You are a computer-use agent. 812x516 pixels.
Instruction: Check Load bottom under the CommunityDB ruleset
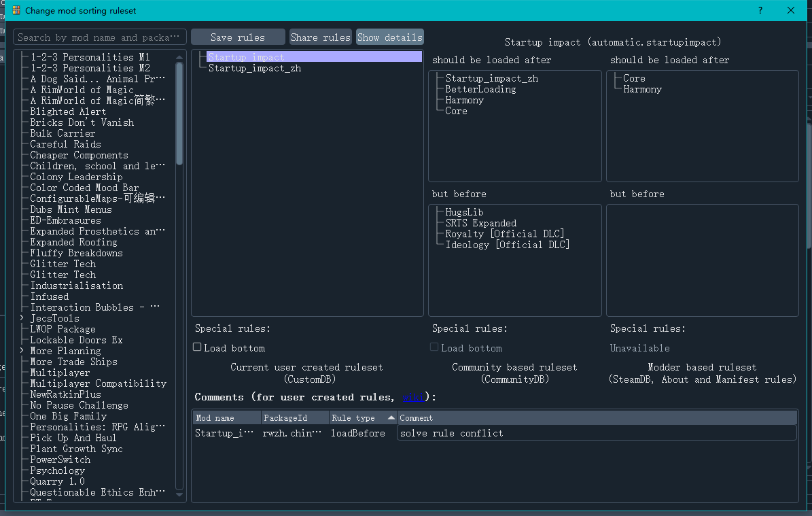pos(434,347)
